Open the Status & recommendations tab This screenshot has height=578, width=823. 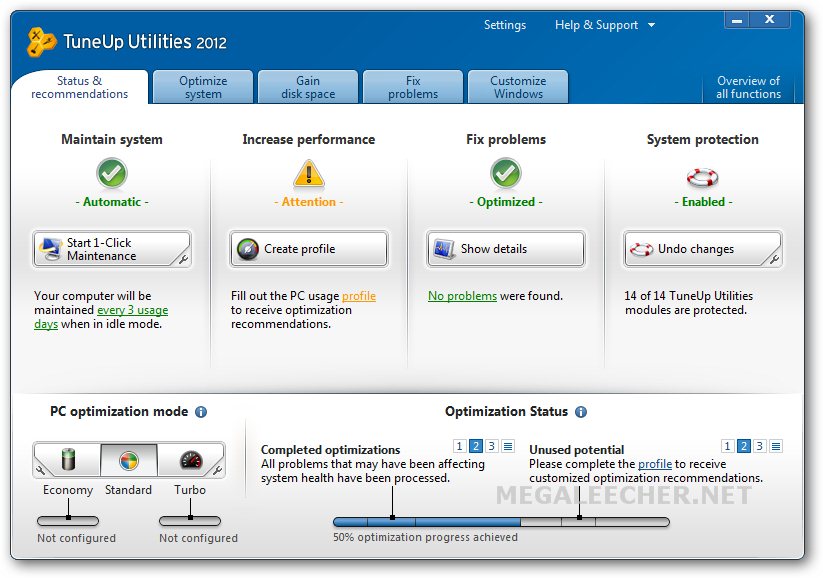point(80,87)
